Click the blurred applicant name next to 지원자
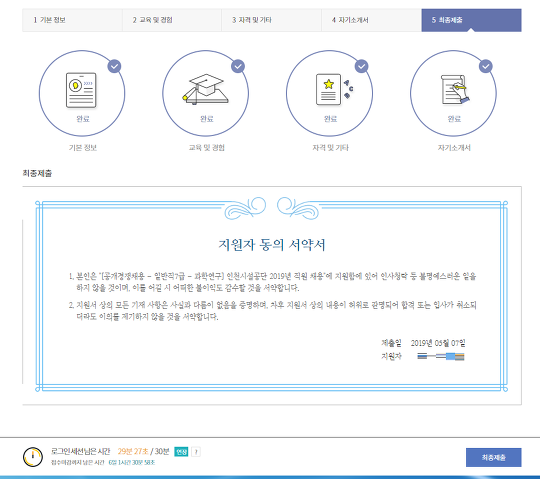Viewport: 540px width, 479px height. pos(440,356)
